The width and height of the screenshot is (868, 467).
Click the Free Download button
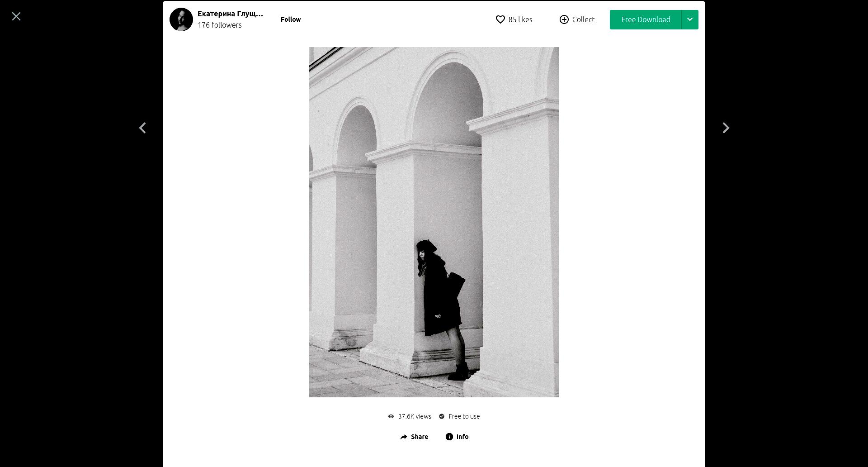point(646,19)
